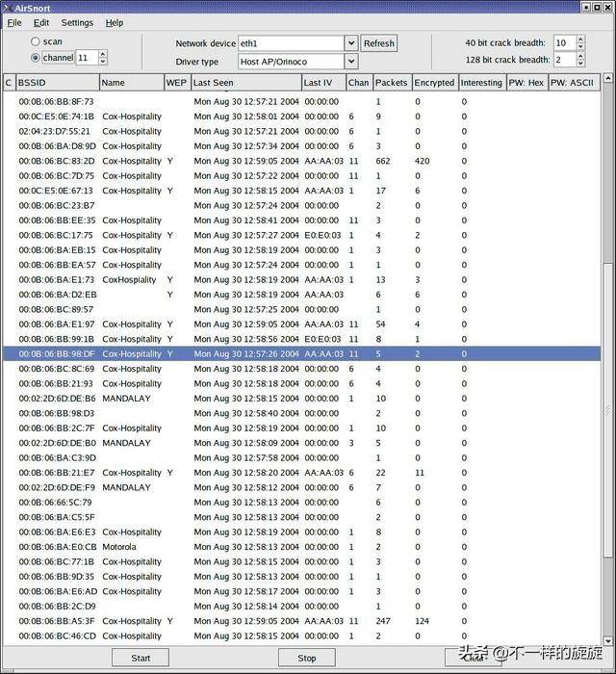Open the Help menu
The height and width of the screenshot is (674, 616).
(115, 22)
